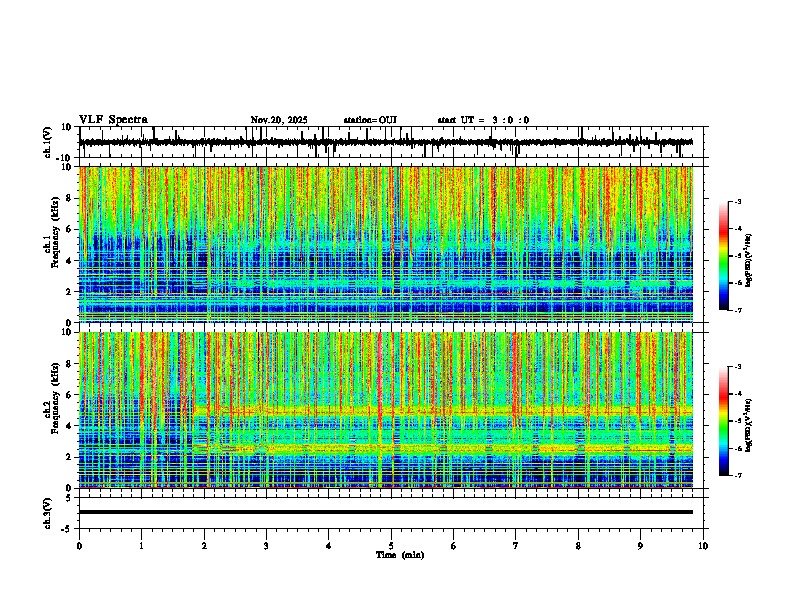Screen dimensions: 792x612
Task: Click the "-3" label on ch.2 colorbar
Action: point(737,367)
